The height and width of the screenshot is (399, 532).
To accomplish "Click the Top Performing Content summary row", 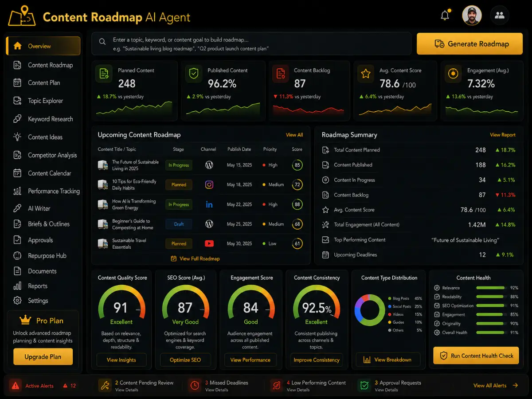I will [x=419, y=240].
